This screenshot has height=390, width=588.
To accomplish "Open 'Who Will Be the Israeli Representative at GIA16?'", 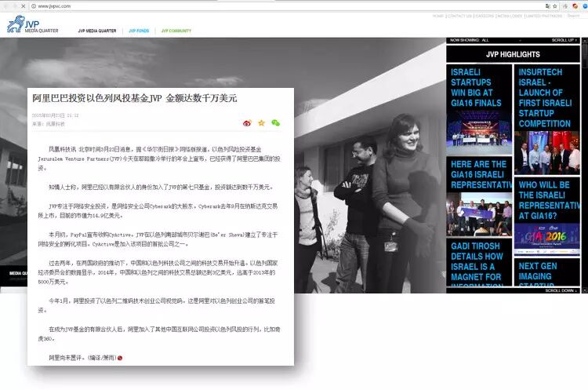I will click(549, 200).
